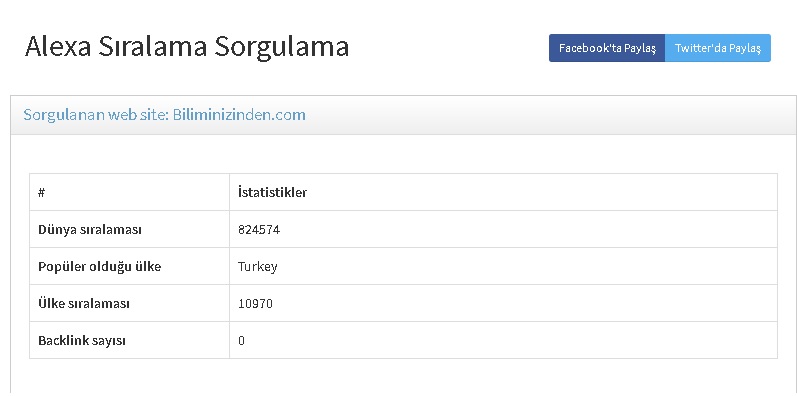Image resolution: width=797 pixels, height=396 pixels.
Task: Select the Dünya sıralaması row label
Action: point(90,230)
